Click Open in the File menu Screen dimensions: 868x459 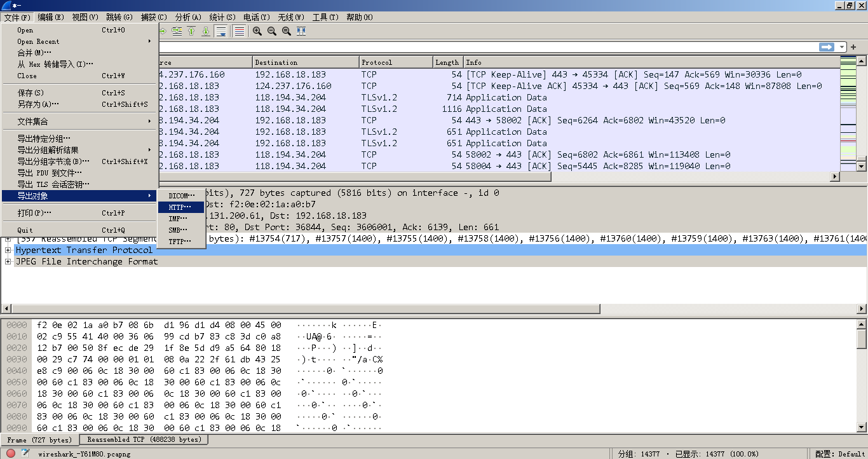(79, 30)
